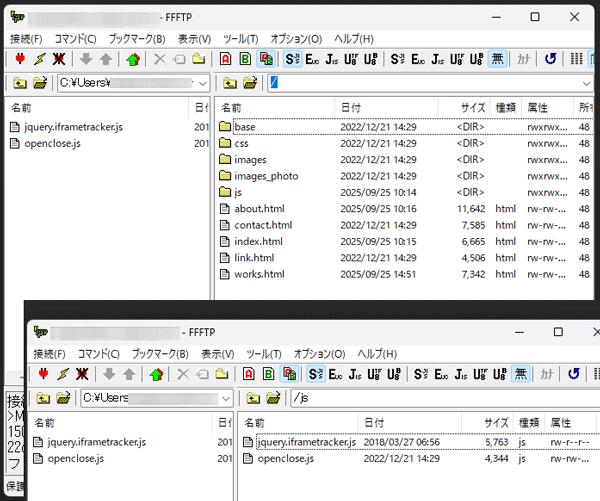Select index.html in the remote file list
Viewport: 600px width, 501px height.
click(x=258, y=241)
